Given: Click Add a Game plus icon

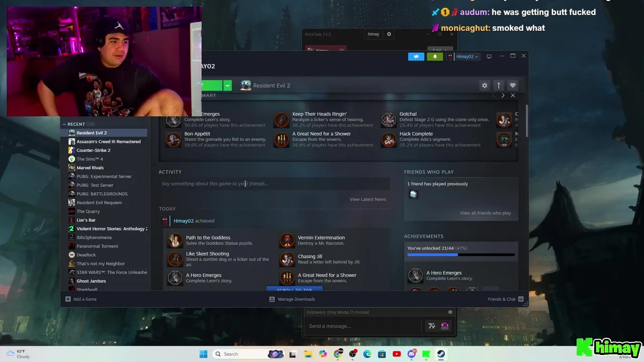Looking at the screenshot, I should tap(68, 299).
